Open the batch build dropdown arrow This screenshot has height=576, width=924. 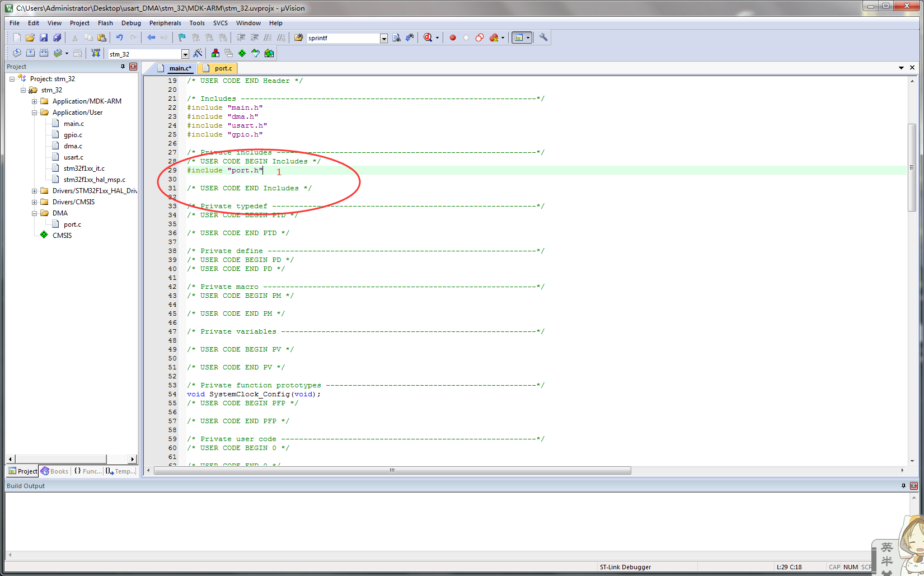tap(67, 53)
